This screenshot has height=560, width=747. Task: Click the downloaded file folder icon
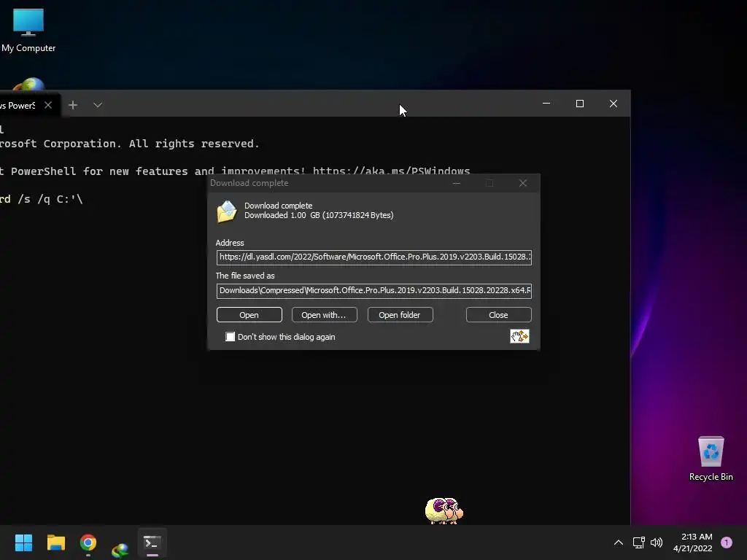pyautogui.click(x=227, y=211)
